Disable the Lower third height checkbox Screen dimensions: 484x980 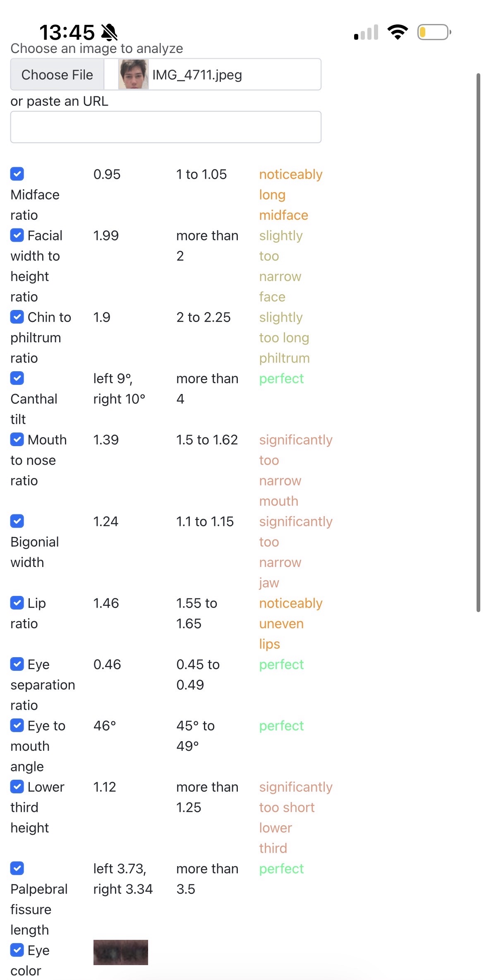pos(17,786)
